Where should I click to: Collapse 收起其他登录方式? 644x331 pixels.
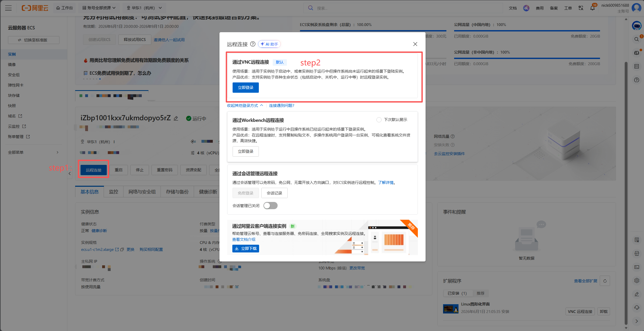(245, 106)
